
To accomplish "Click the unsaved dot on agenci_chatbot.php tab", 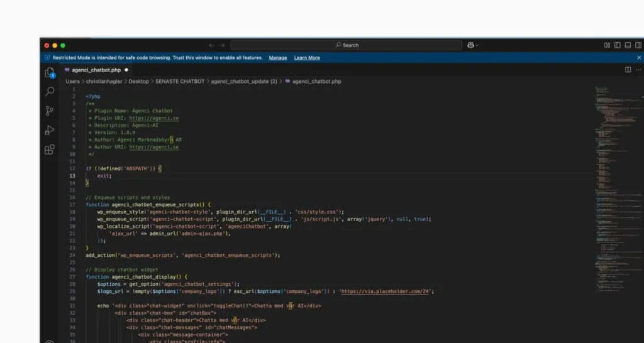I will pos(126,70).
